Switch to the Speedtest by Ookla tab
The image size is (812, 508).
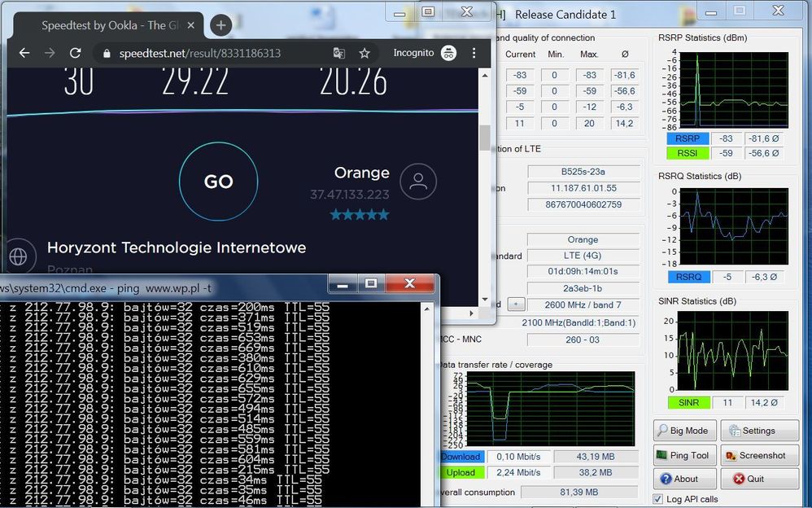coord(106,25)
